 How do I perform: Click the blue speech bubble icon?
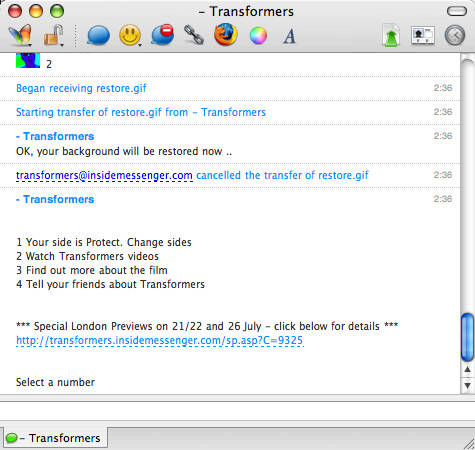point(98,35)
